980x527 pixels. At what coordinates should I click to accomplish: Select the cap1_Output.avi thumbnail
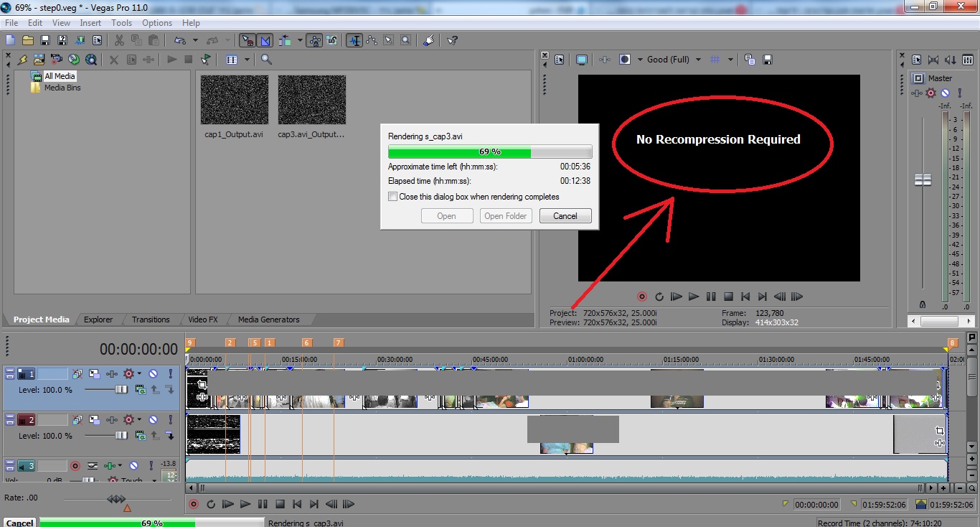tap(234, 101)
